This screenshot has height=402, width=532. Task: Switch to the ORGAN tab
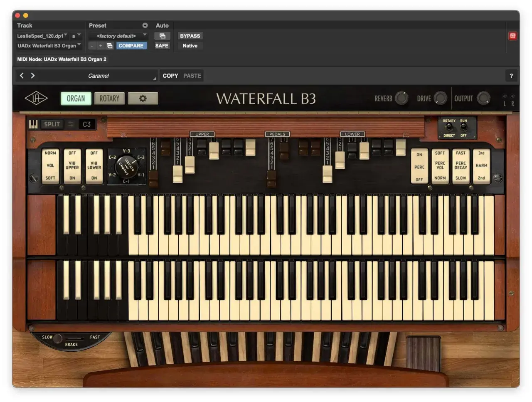point(76,99)
